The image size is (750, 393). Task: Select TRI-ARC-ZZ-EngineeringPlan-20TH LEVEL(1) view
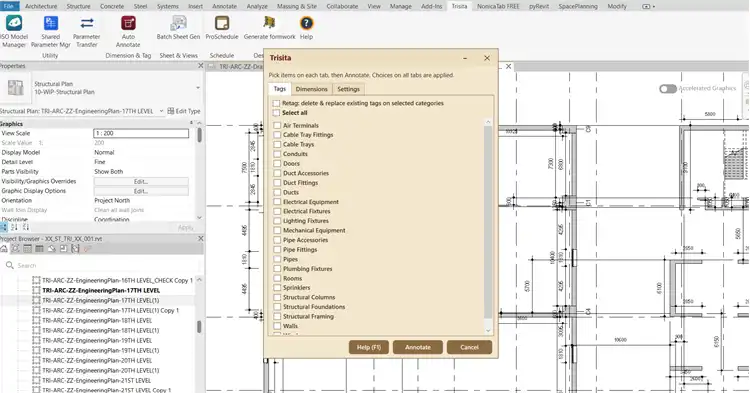click(x=100, y=371)
